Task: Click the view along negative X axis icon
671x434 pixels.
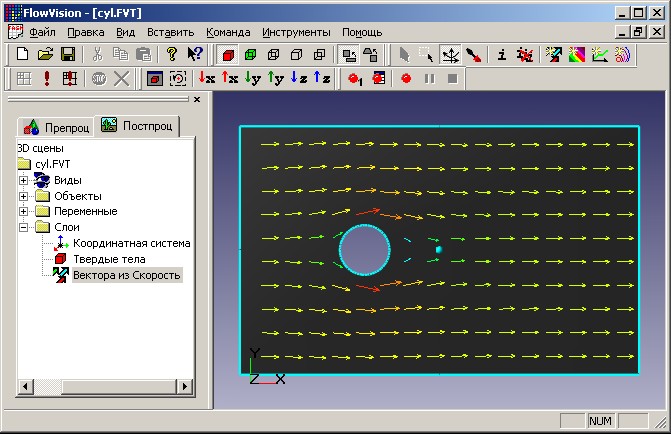Action: pyautogui.click(x=207, y=78)
